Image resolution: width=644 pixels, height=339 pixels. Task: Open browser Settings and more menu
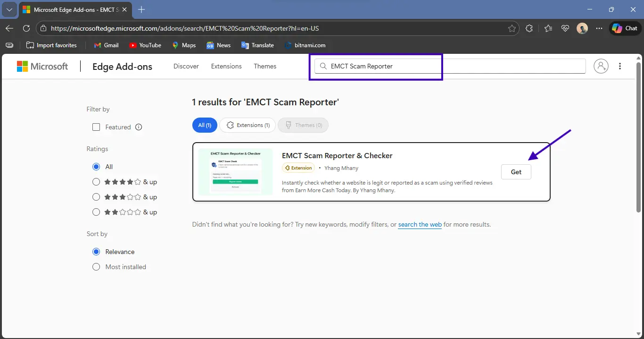[x=599, y=28]
